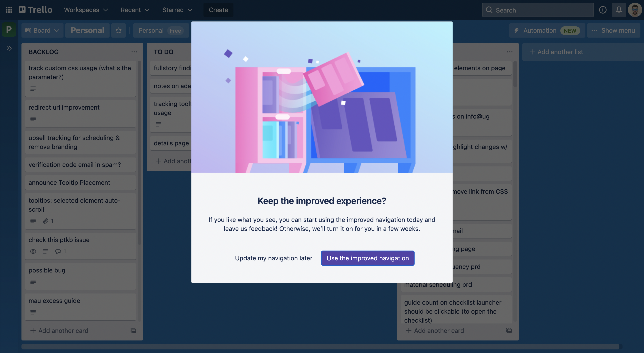
Task: Expand the card details on possible bug
Action: [x=47, y=270]
